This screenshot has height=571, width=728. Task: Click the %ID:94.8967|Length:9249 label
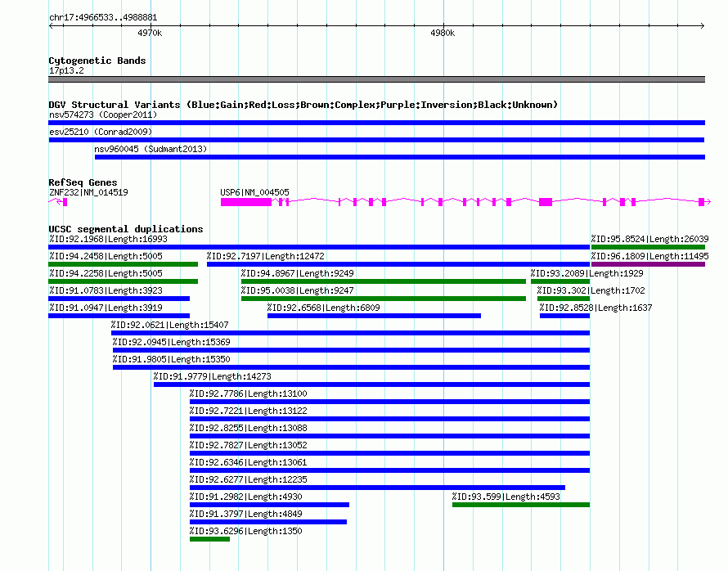[298, 273]
